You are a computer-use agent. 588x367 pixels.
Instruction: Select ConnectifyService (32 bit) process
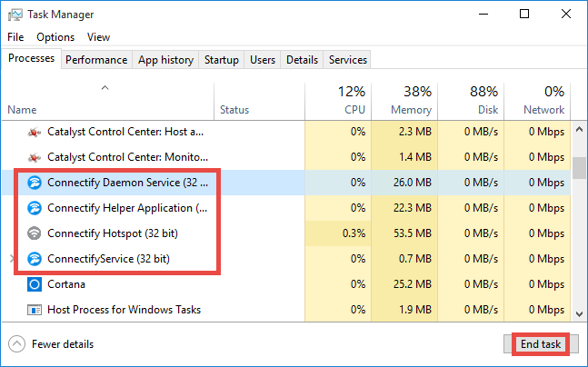click(x=286, y=259)
